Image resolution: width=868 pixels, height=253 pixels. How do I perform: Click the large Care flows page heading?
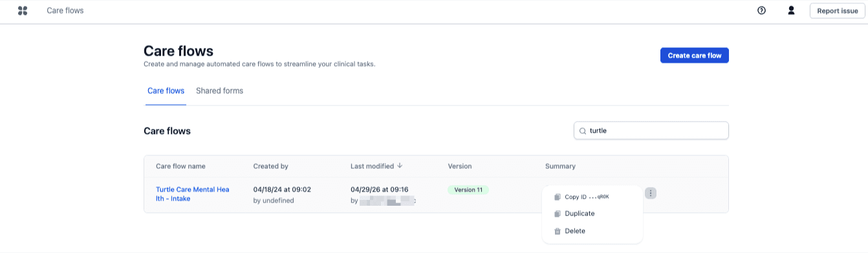tap(179, 51)
